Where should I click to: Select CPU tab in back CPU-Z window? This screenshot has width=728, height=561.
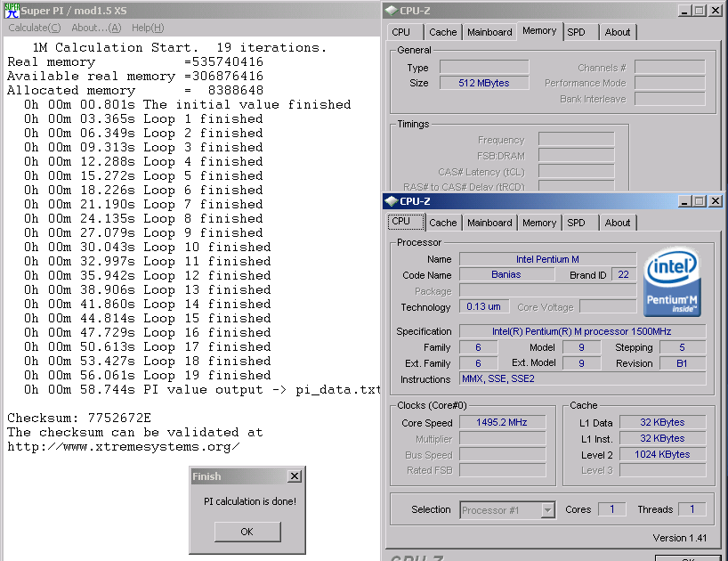(x=405, y=32)
